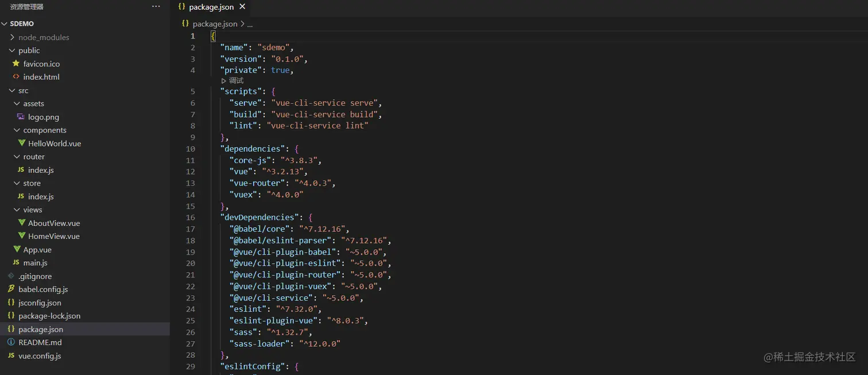The image size is (868, 375).
Task: Click the "sdemo" name value
Action: (x=273, y=48)
